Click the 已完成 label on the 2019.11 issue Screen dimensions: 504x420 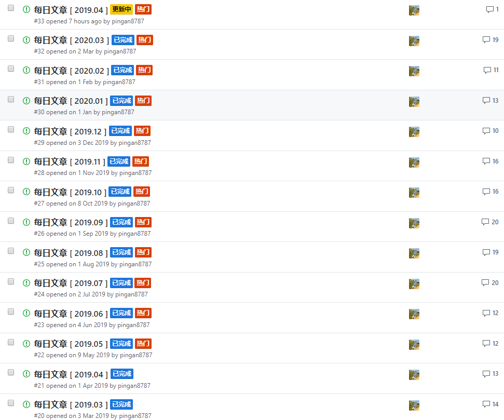[x=119, y=161]
